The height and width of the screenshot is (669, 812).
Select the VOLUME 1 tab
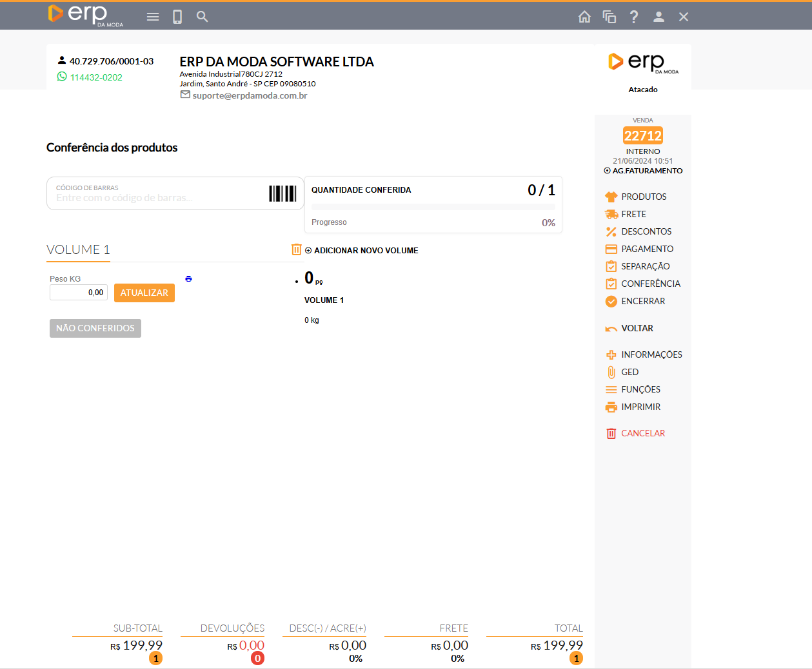[x=78, y=250]
